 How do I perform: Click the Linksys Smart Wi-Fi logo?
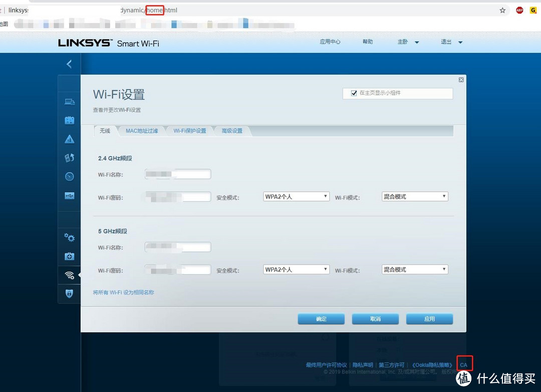108,43
